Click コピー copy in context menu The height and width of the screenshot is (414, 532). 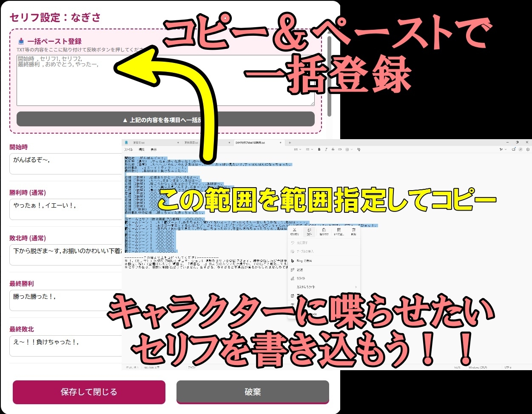[x=309, y=231]
